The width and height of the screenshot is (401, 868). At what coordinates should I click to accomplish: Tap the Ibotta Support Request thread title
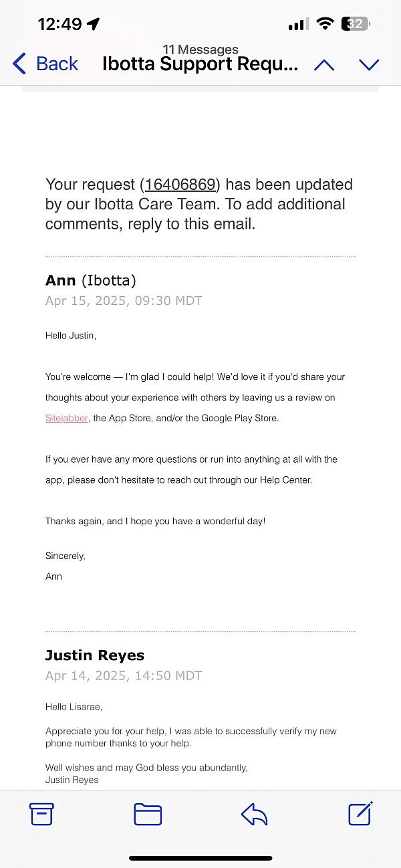pyautogui.click(x=200, y=64)
